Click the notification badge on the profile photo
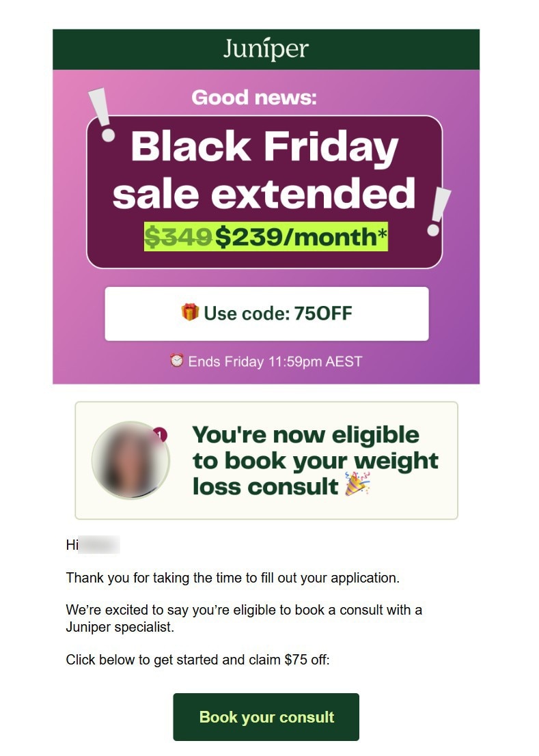Screen dimensions: 539x756 [159, 433]
